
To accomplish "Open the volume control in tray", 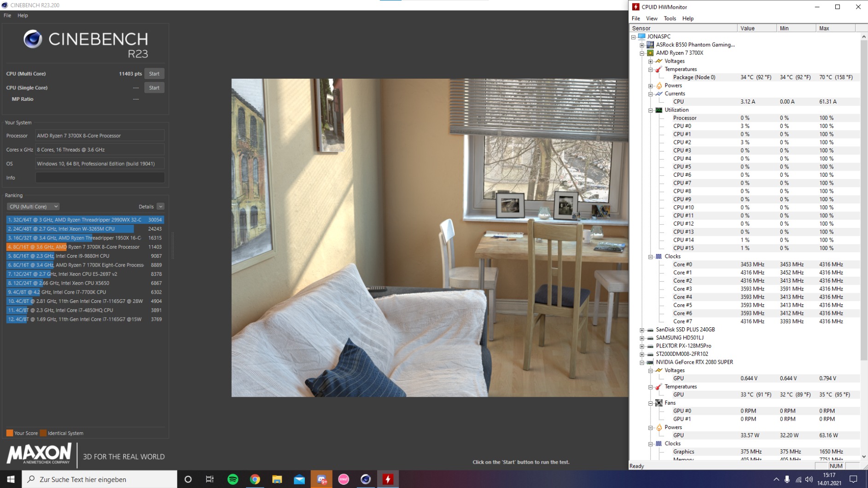I will tap(809, 479).
